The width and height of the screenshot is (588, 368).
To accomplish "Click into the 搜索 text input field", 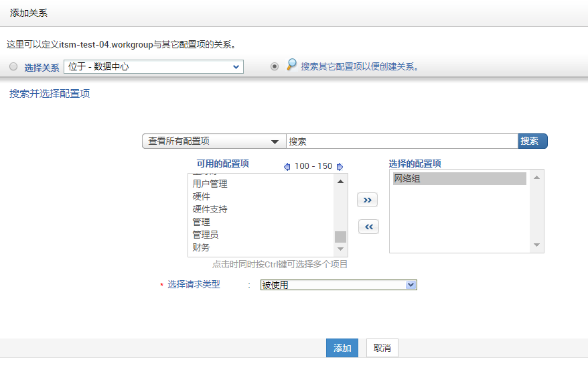I will click(x=402, y=141).
